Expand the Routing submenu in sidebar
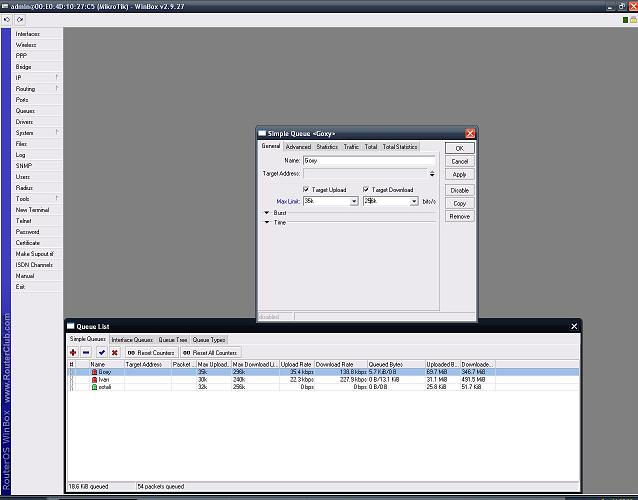This screenshot has height=500, width=638. (x=57, y=88)
